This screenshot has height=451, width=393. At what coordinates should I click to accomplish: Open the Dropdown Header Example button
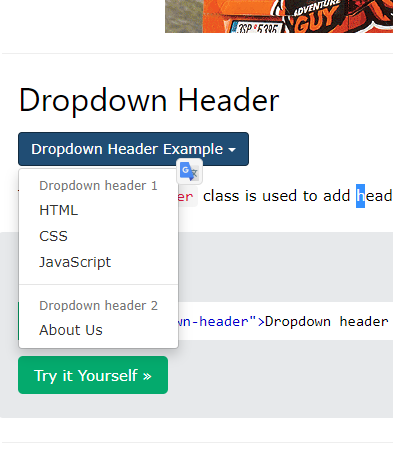[x=133, y=149]
